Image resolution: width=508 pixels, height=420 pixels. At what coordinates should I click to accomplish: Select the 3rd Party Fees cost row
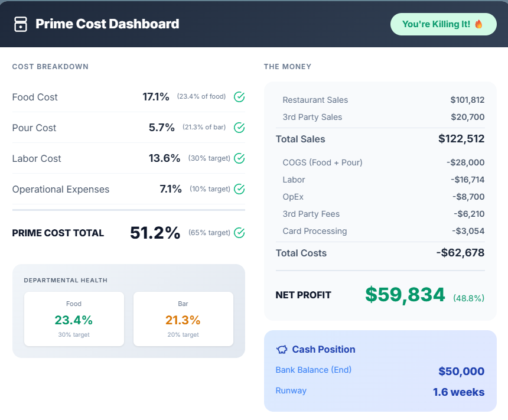point(380,214)
